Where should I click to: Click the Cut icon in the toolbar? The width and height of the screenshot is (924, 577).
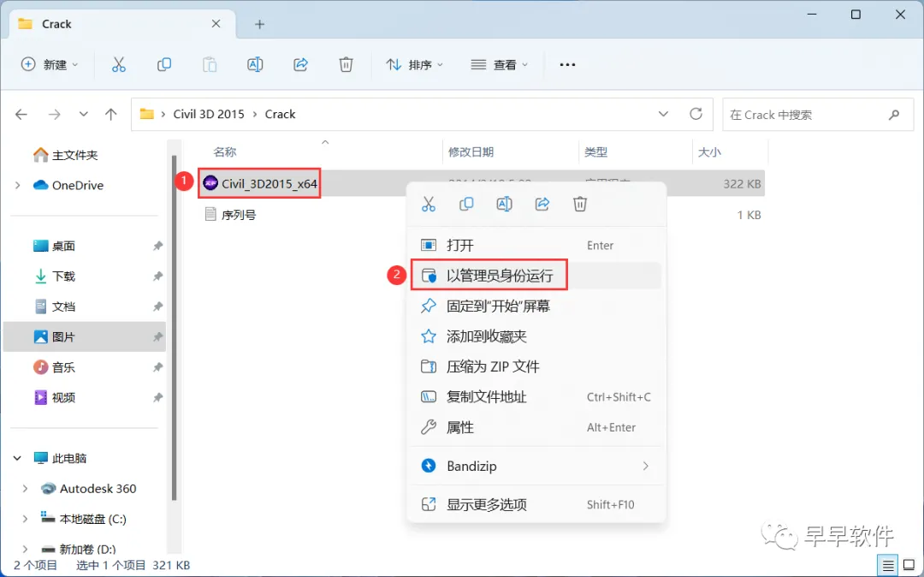point(118,64)
